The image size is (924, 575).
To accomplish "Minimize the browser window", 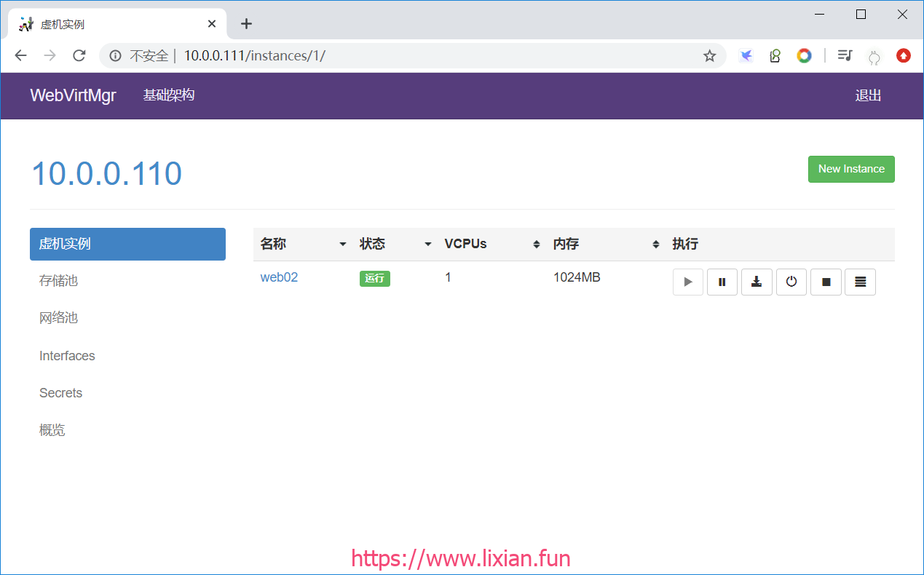I will [821, 15].
